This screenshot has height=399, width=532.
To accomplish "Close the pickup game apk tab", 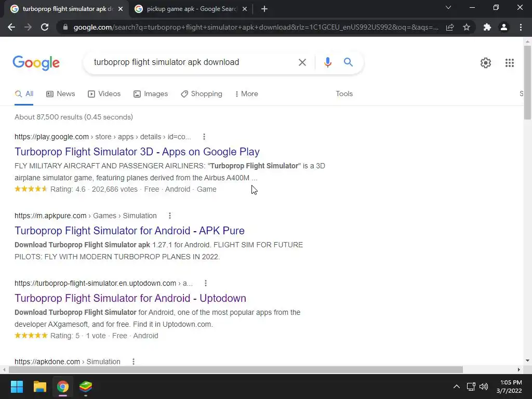I will point(245,9).
